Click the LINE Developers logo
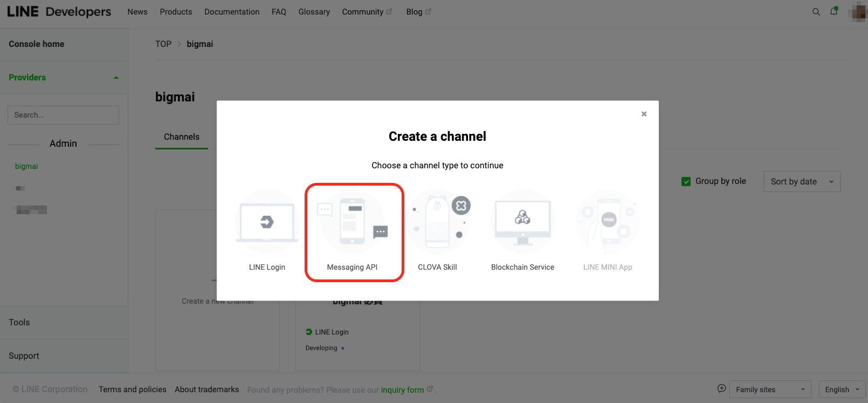868x403 pixels. pyautogui.click(x=59, y=12)
